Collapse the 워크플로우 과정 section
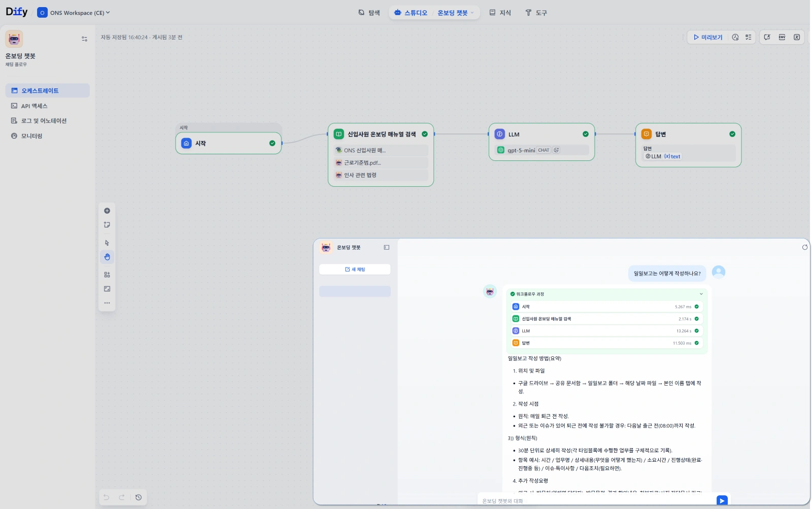 [701, 294]
